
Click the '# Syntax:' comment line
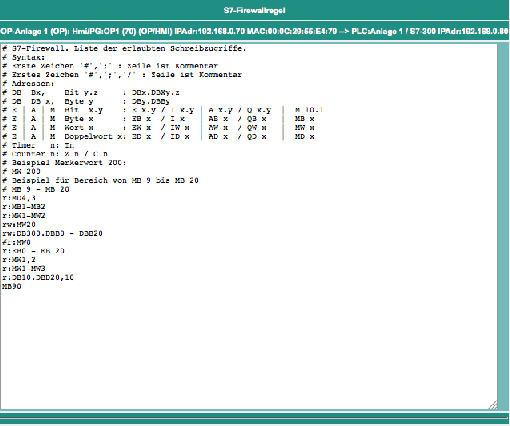pos(23,57)
